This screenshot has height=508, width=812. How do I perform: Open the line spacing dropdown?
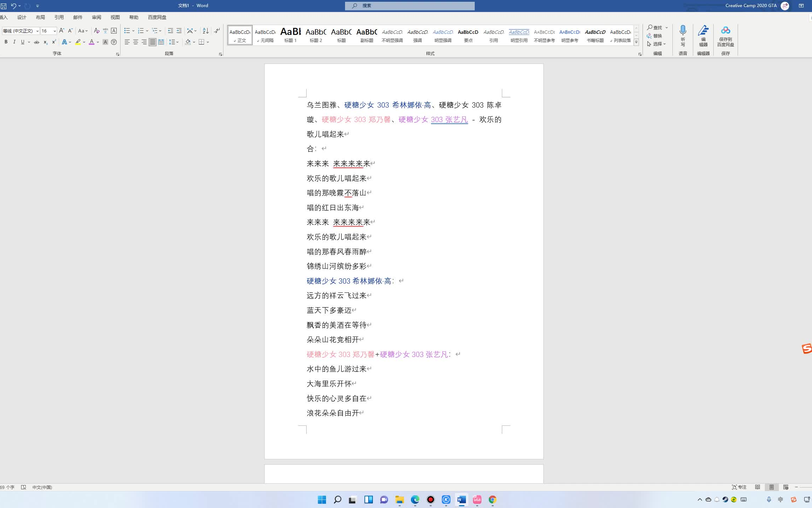pyautogui.click(x=174, y=42)
